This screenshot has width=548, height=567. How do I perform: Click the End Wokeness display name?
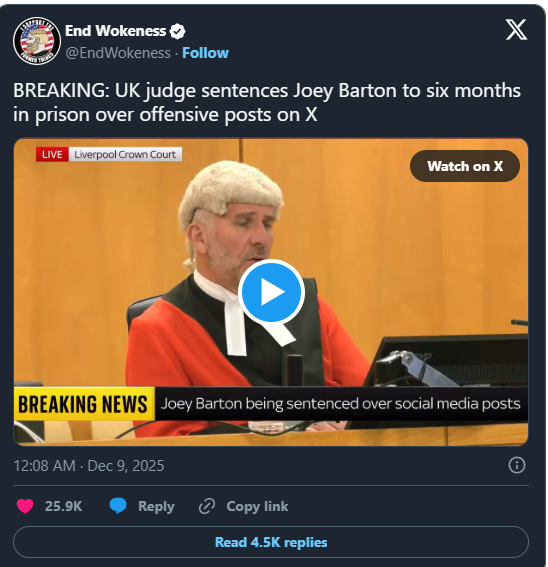[x=115, y=31]
